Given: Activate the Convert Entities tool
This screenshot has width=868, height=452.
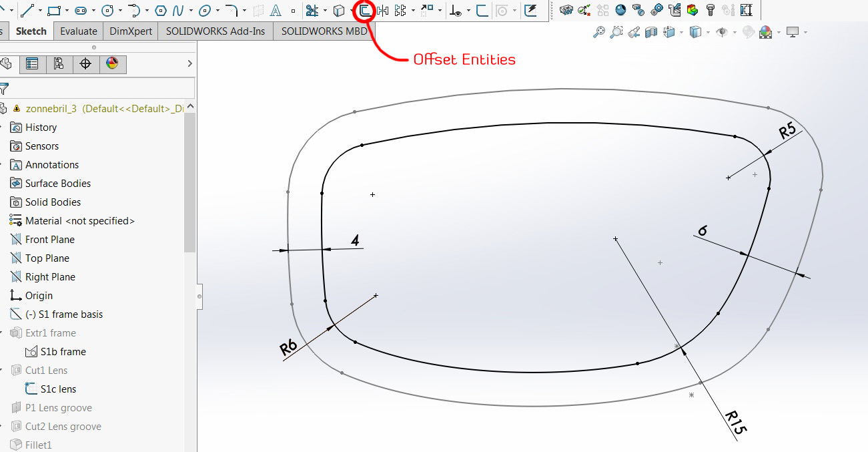Looking at the screenshot, I should click(x=340, y=10).
